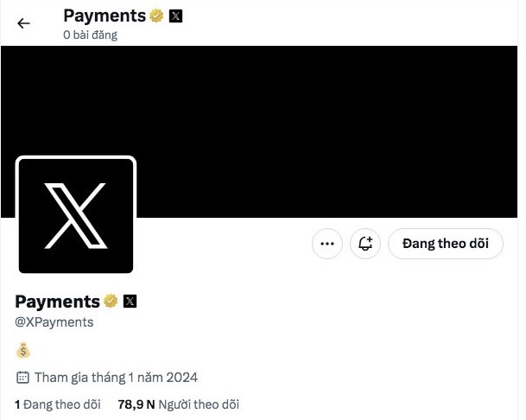Click the "Payments" title in top header
Screen dimensions: 526x420
[x=105, y=16]
